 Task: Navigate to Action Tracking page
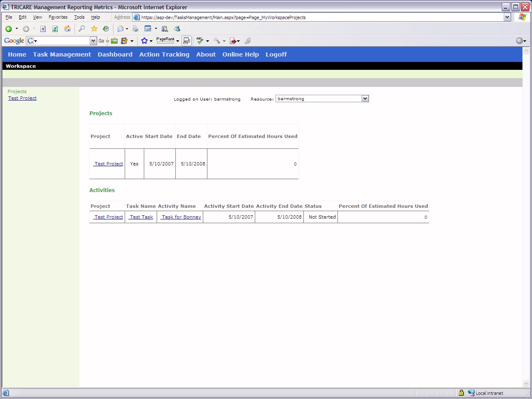point(164,54)
